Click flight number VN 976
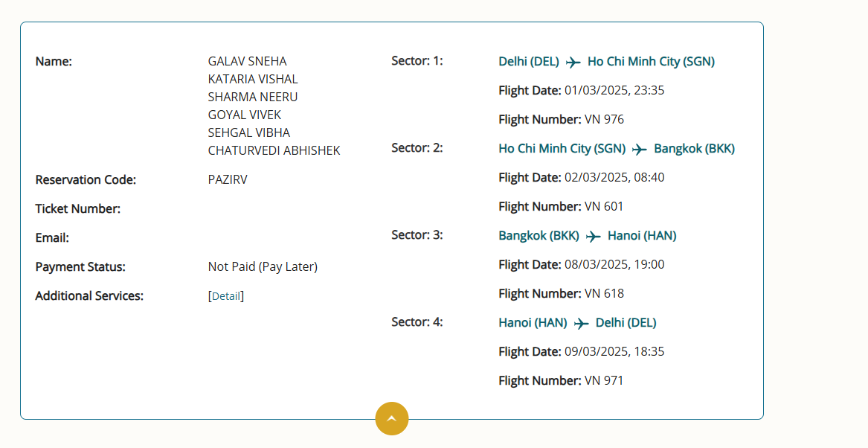The image size is (868, 448). (x=604, y=120)
